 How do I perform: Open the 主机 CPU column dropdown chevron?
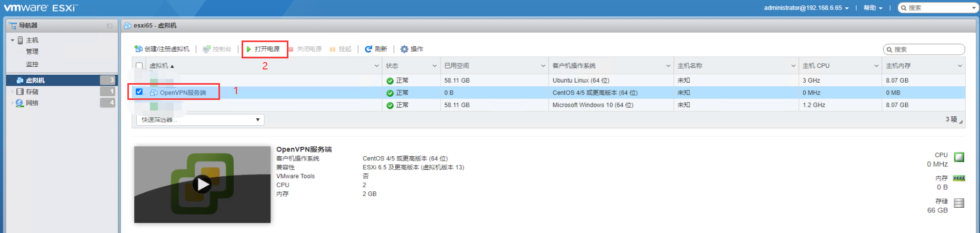tap(876, 66)
